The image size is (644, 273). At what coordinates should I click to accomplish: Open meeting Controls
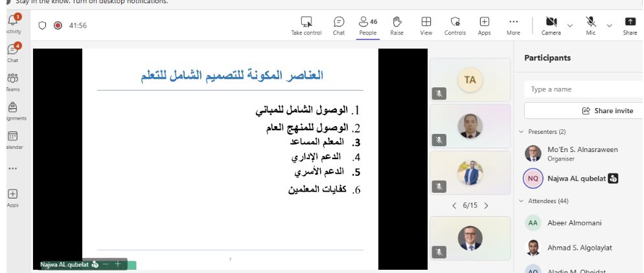click(x=455, y=25)
